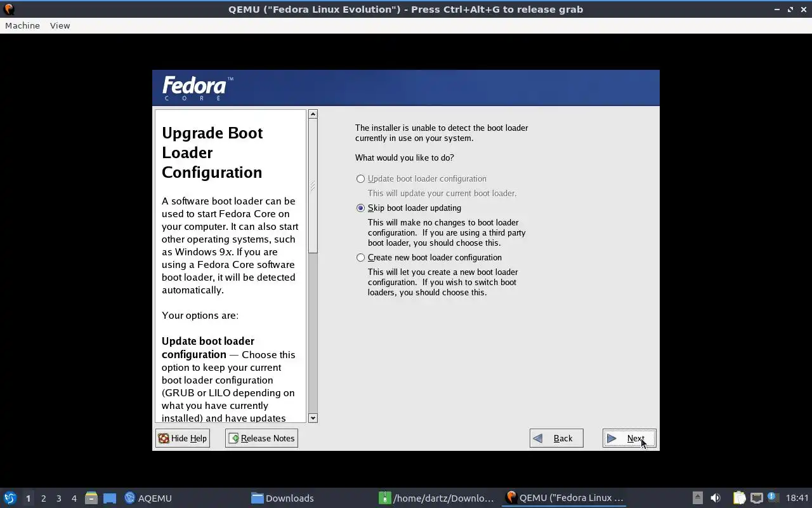The height and width of the screenshot is (508, 812).
Task: Select Skip boot loader updating radio
Action: point(360,208)
